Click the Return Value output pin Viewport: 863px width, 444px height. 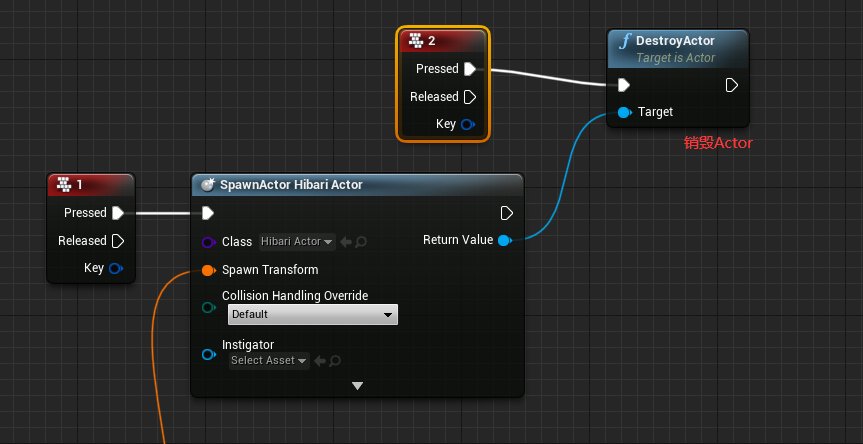[x=504, y=240]
